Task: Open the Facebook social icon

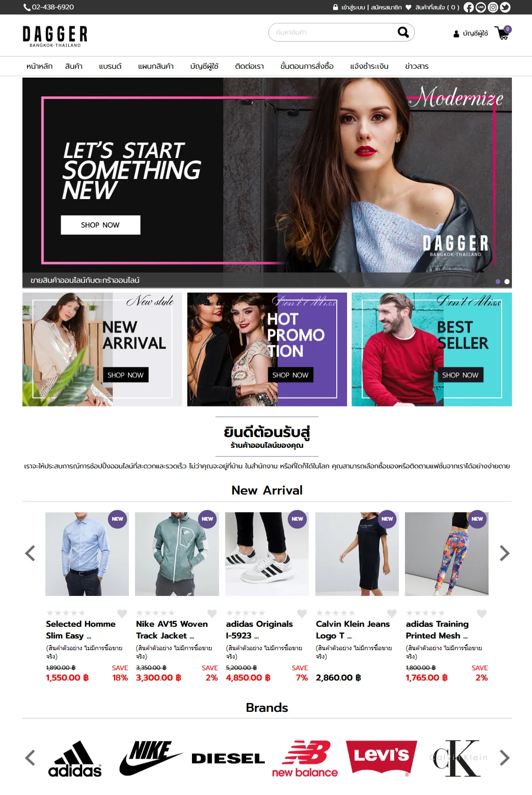Action: click(468, 7)
